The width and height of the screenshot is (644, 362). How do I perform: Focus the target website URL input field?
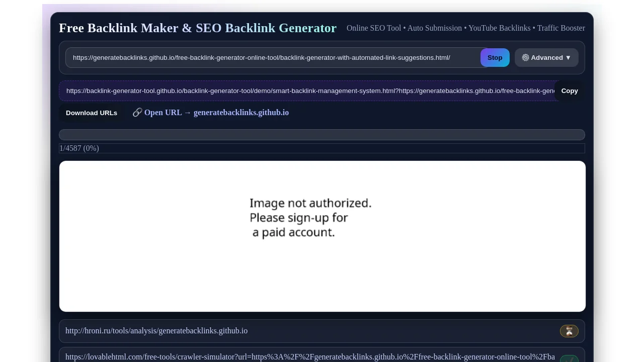click(x=276, y=58)
